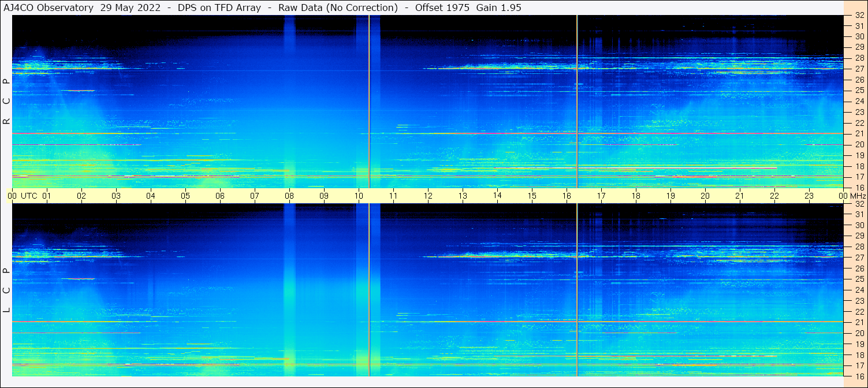Screen dimensions: 868x388
Task: Click the bright vertical band at 08 UTC in LCP
Action: click(x=289, y=290)
